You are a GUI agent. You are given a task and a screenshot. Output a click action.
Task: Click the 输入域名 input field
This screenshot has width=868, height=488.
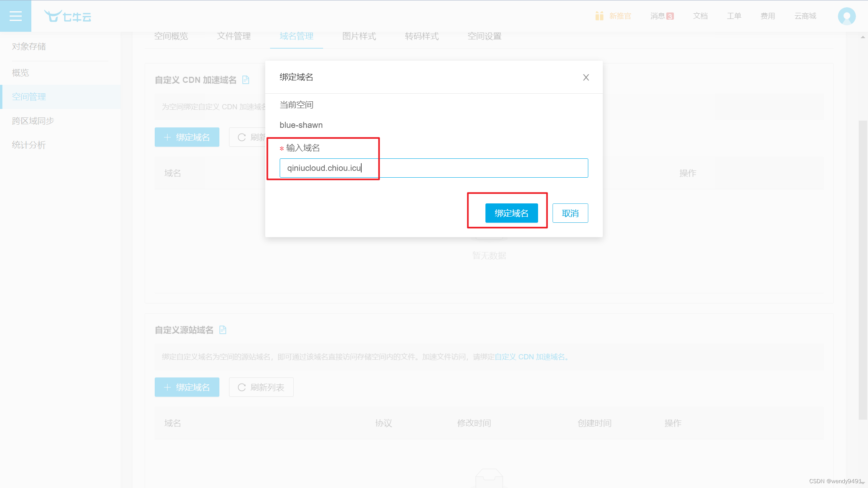tap(433, 168)
